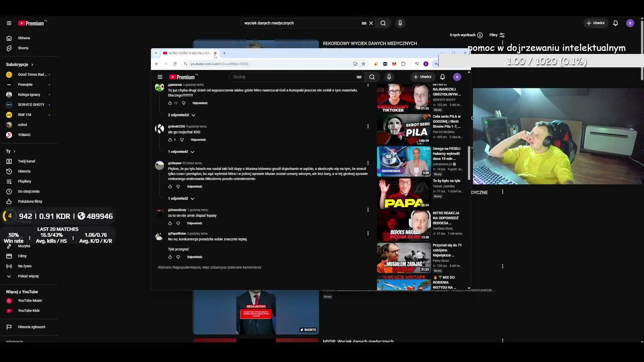This screenshot has width=644, height=362.
Task: Expand '2 odpowiedzi' replies under @pekiniak comment
Action: tap(182, 115)
